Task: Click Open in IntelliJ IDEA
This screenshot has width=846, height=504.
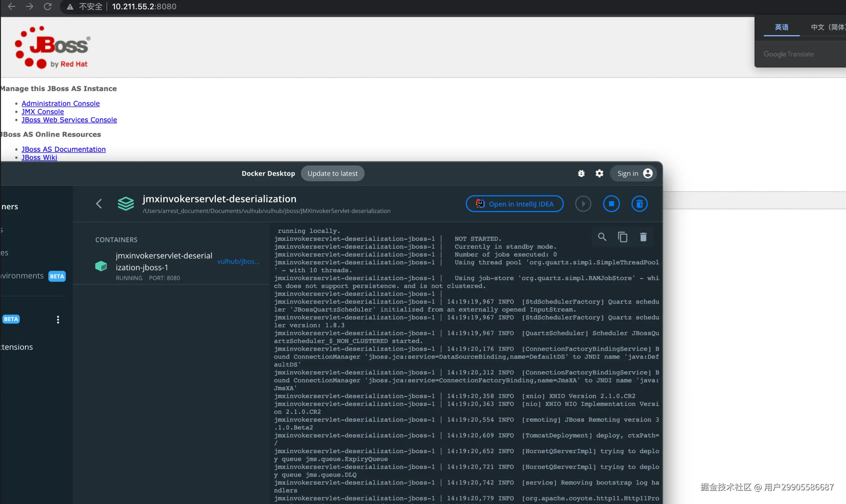Action: (514, 204)
